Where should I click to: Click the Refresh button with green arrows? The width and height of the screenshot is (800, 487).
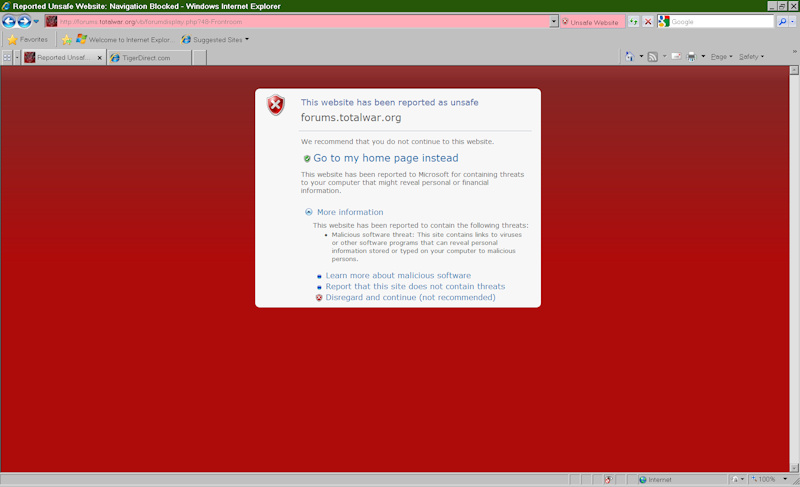click(x=633, y=21)
